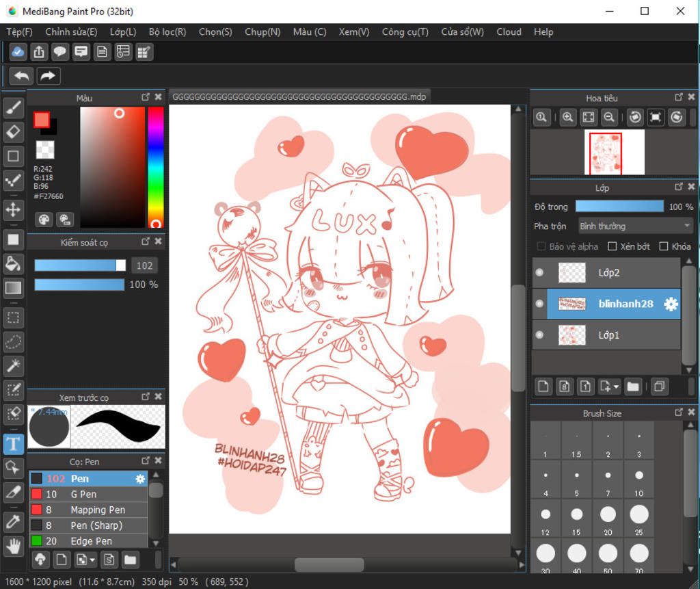Viewport: 700px width, 589px height.
Task: Select the Gradient tool
Action: (x=14, y=288)
